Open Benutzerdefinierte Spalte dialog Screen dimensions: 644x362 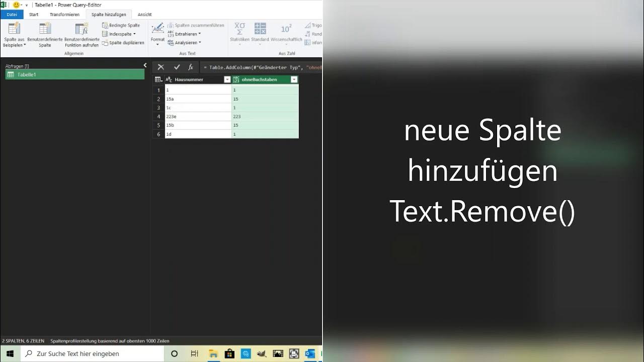coord(45,35)
